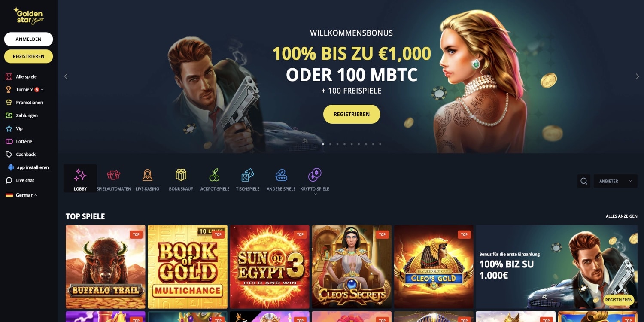
Task: Open the Andere Spiele category icon
Action: (x=281, y=175)
